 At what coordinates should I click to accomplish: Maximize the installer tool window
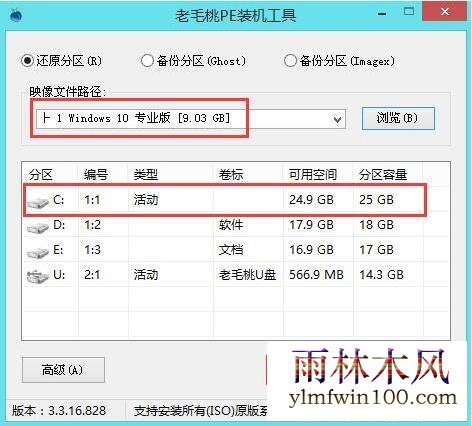[x=409, y=12]
